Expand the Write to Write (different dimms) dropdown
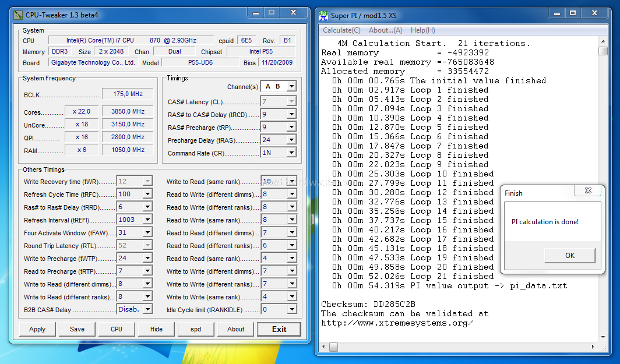 click(x=292, y=271)
